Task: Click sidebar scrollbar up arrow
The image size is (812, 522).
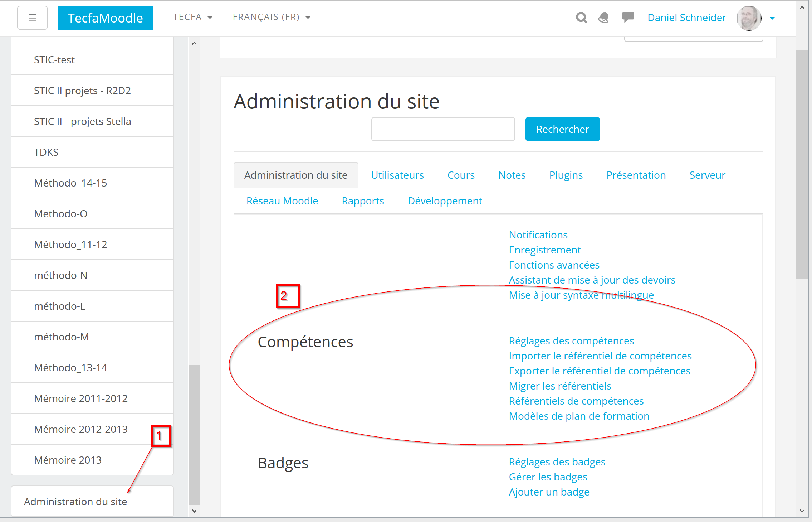Action: (x=194, y=43)
